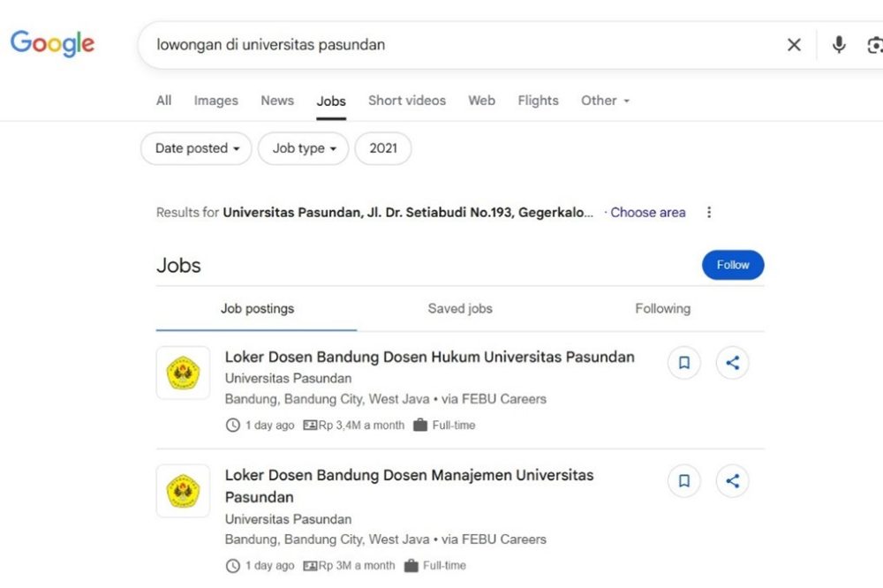This screenshot has width=883, height=588.
Task: Open Google Lens image search
Action: 875,44
